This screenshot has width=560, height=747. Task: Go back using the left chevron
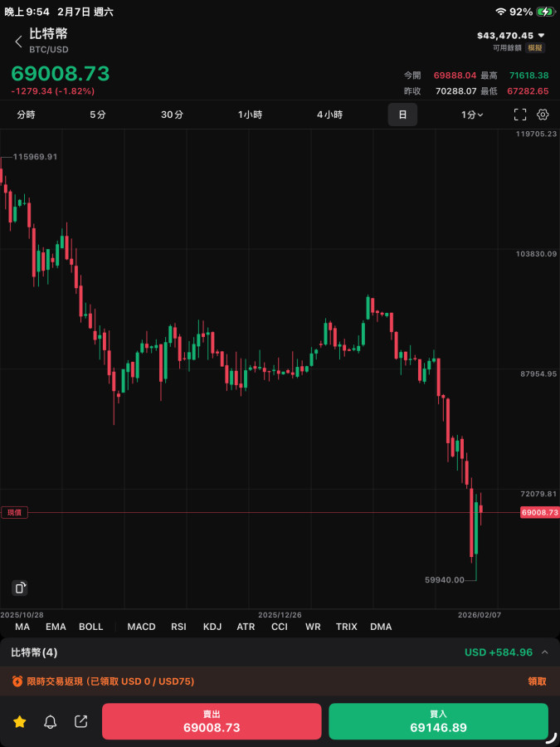pos(18,41)
